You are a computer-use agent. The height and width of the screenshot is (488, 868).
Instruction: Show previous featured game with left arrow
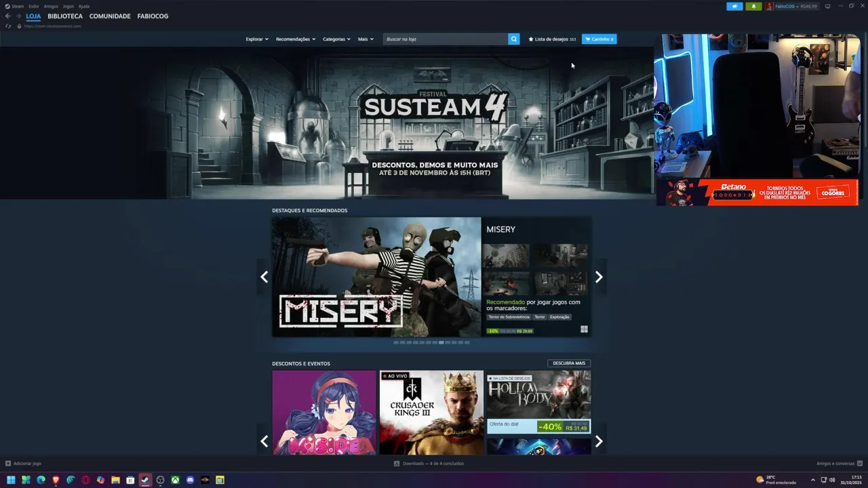point(264,277)
